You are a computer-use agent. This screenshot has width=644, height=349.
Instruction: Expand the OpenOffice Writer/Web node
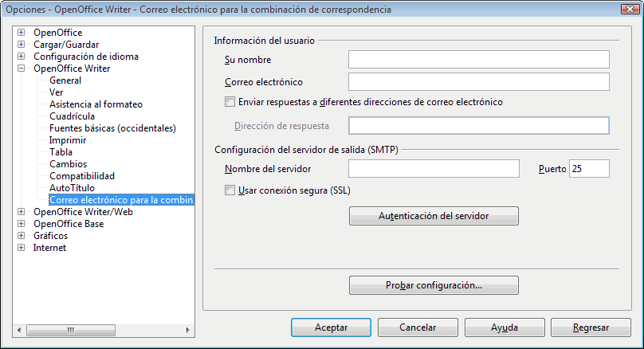point(22,212)
